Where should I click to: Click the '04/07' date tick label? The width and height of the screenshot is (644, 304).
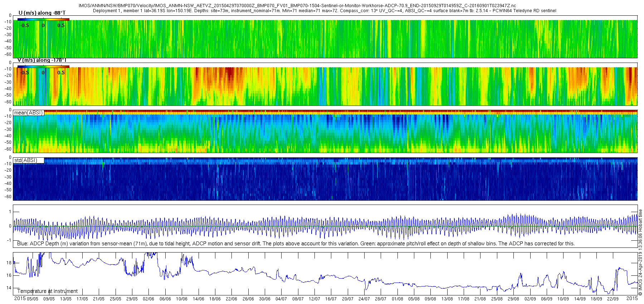(x=281, y=299)
